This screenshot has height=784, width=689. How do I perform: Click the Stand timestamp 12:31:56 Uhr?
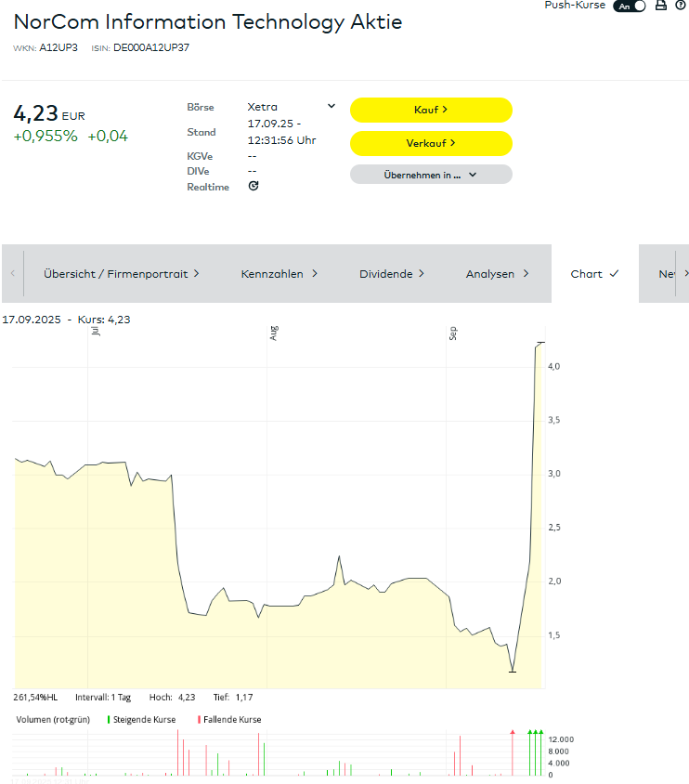point(281,140)
